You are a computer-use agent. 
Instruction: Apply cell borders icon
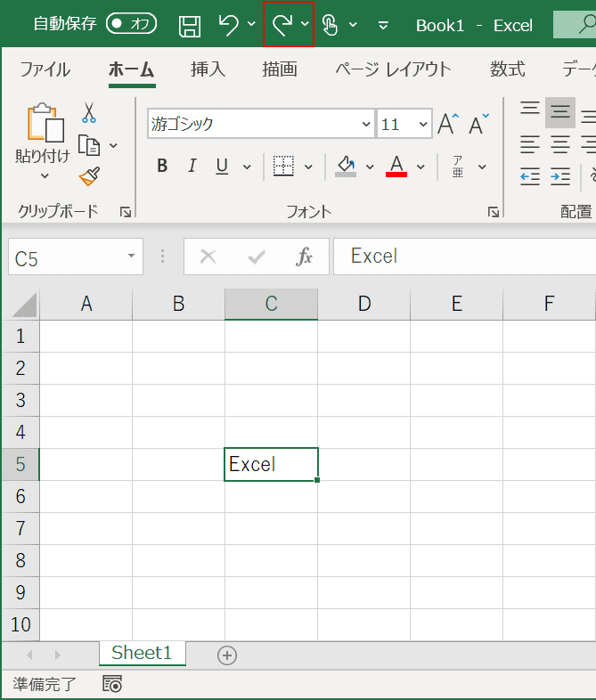click(283, 166)
